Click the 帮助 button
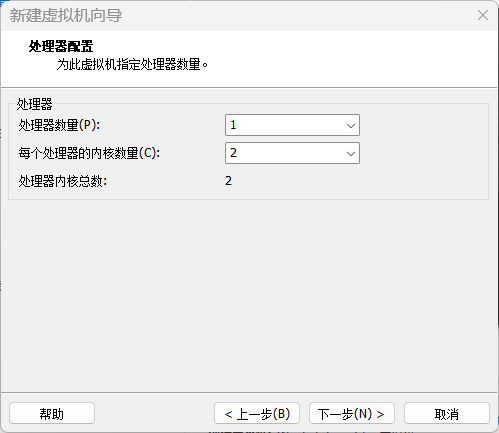Image resolution: width=499 pixels, height=433 pixels. pos(52,413)
